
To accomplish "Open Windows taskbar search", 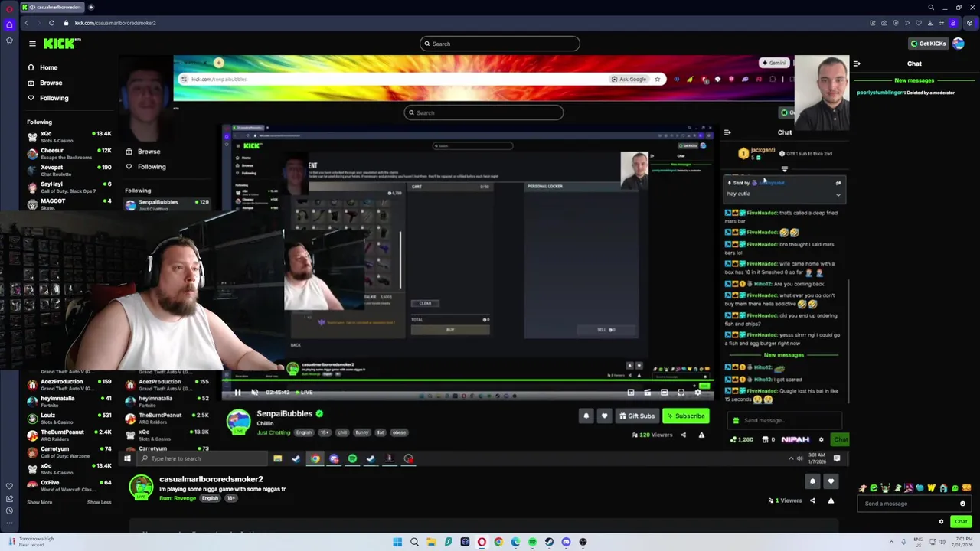I will 414,542.
